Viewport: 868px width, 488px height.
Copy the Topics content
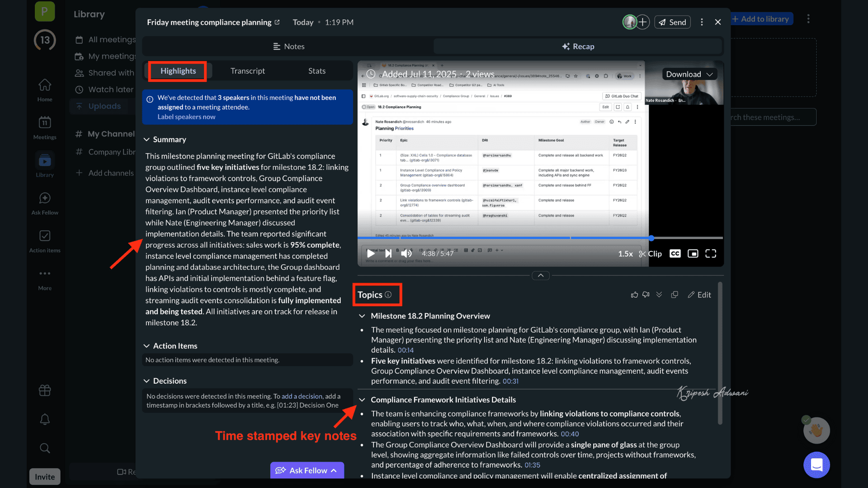coord(675,295)
